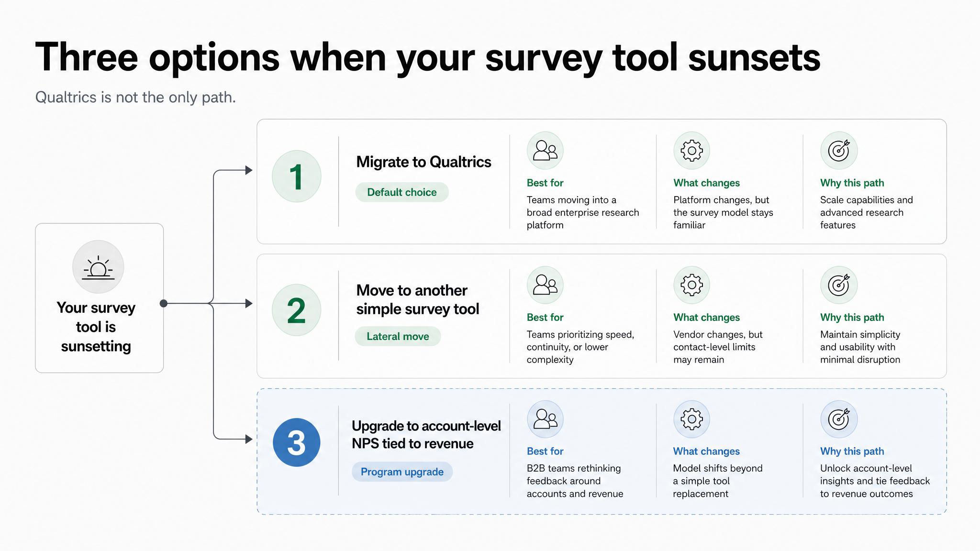The width and height of the screenshot is (980, 551).
Task: Click the target icon in the Lateral move row
Action: pos(839,285)
